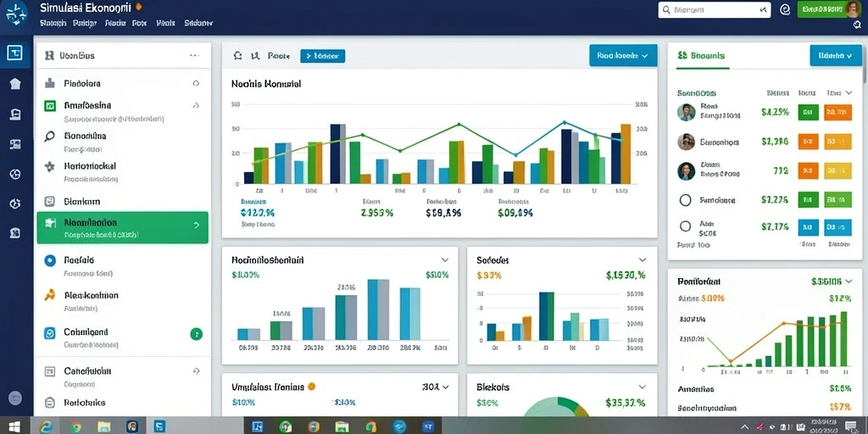Image resolution: width=868 pixels, height=434 pixels.
Task: Select the green highlighted navigation item
Action: [122, 227]
